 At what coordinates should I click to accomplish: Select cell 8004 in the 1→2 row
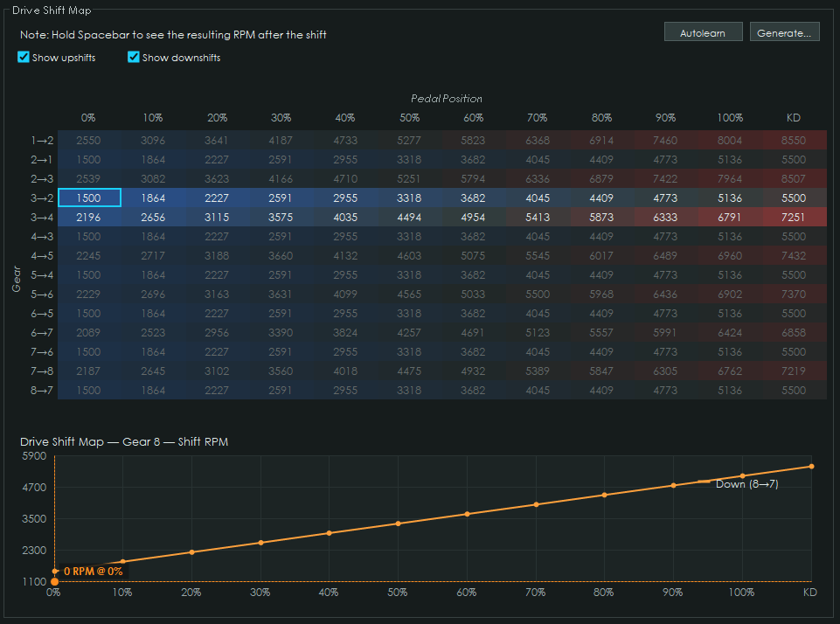coord(730,141)
